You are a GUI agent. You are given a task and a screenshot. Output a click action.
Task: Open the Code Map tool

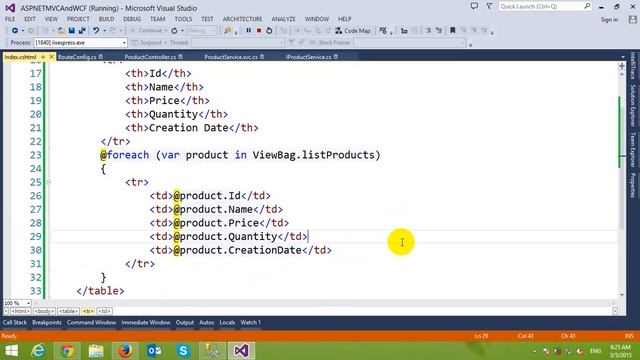click(353, 31)
